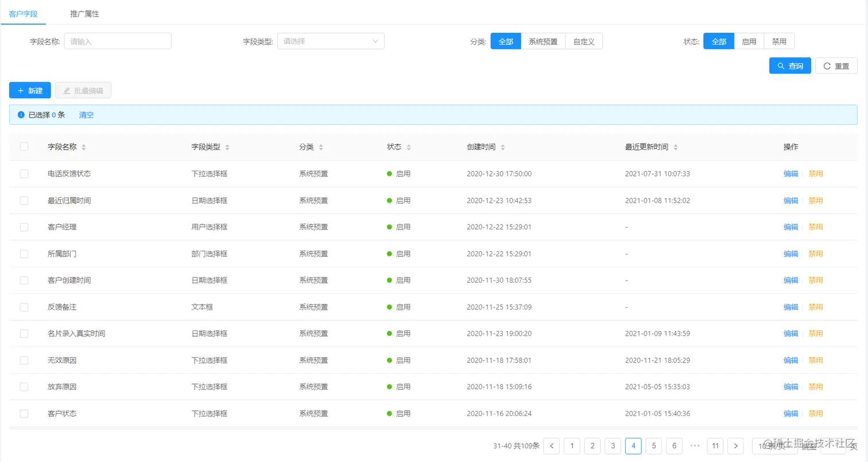Disable the 客户创建时间 field
This screenshot has height=462, width=868.
tap(816, 280)
